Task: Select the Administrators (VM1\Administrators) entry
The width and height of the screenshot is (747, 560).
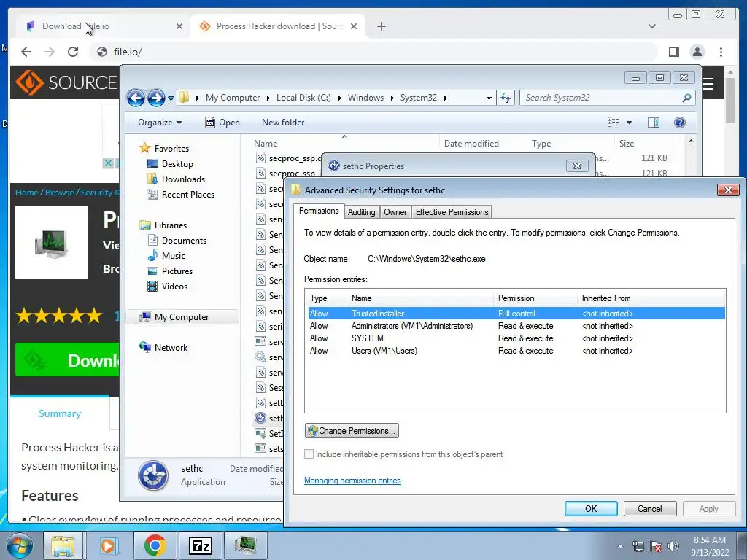Action: click(x=516, y=326)
